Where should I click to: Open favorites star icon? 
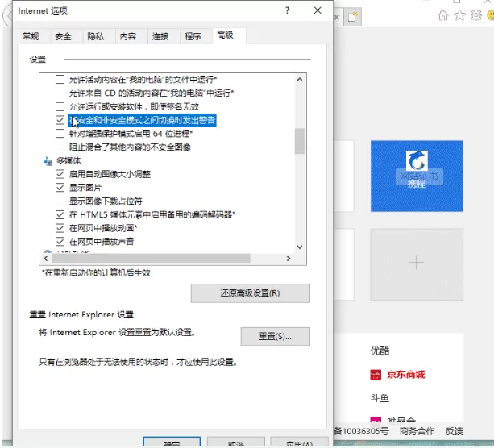(x=459, y=15)
